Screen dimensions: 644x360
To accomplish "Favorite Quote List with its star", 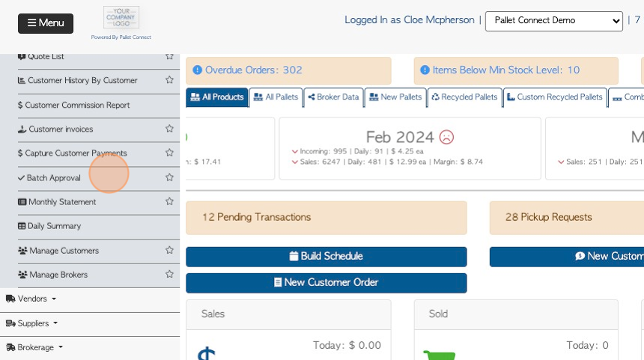I will pos(169,56).
